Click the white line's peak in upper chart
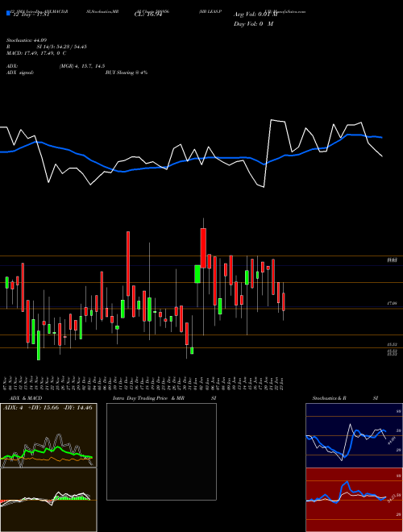The height and width of the screenshot is (532, 403). (x=272, y=120)
